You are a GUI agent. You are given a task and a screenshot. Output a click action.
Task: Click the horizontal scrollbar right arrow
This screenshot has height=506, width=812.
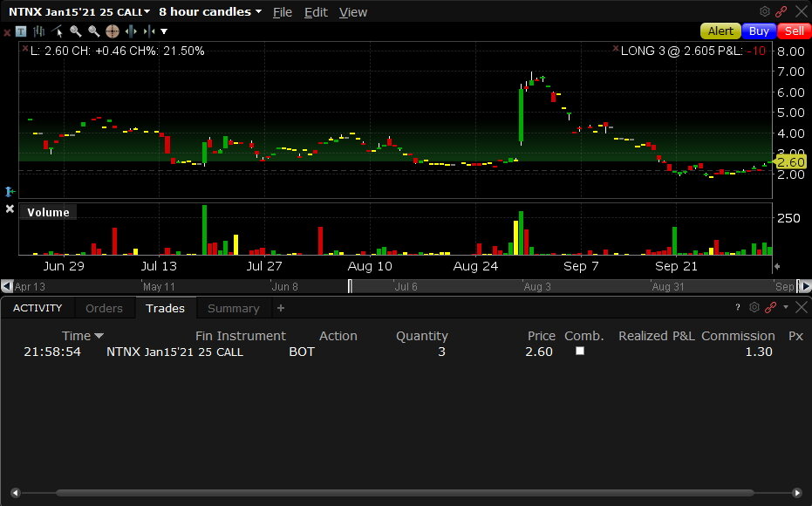point(797,493)
